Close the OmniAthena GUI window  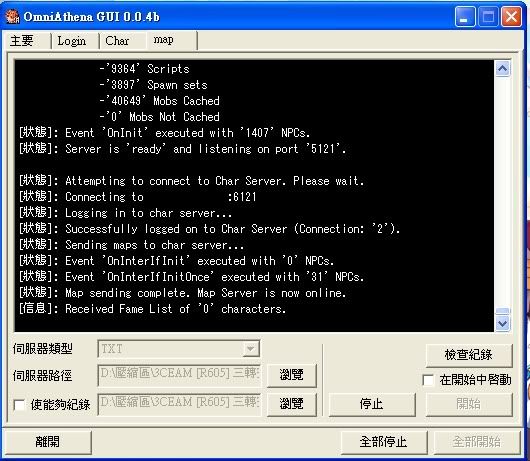pyautogui.click(x=511, y=17)
